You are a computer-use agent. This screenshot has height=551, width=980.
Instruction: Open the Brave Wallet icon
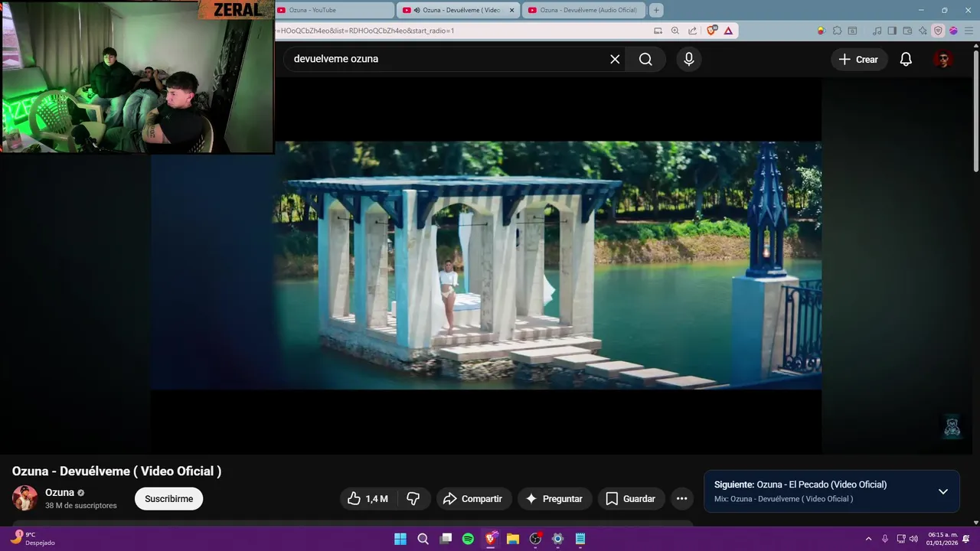click(x=907, y=31)
